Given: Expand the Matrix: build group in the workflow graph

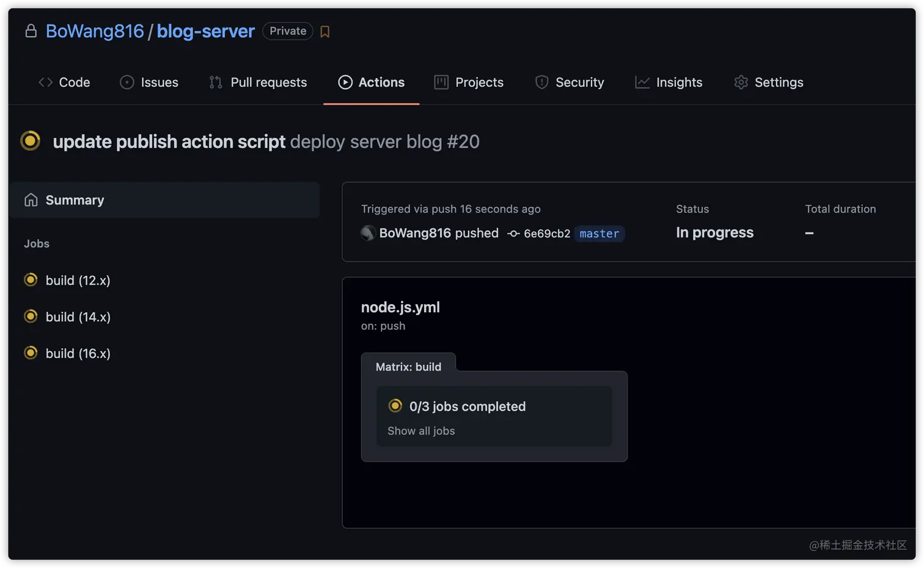Looking at the screenshot, I should click(x=409, y=366).
